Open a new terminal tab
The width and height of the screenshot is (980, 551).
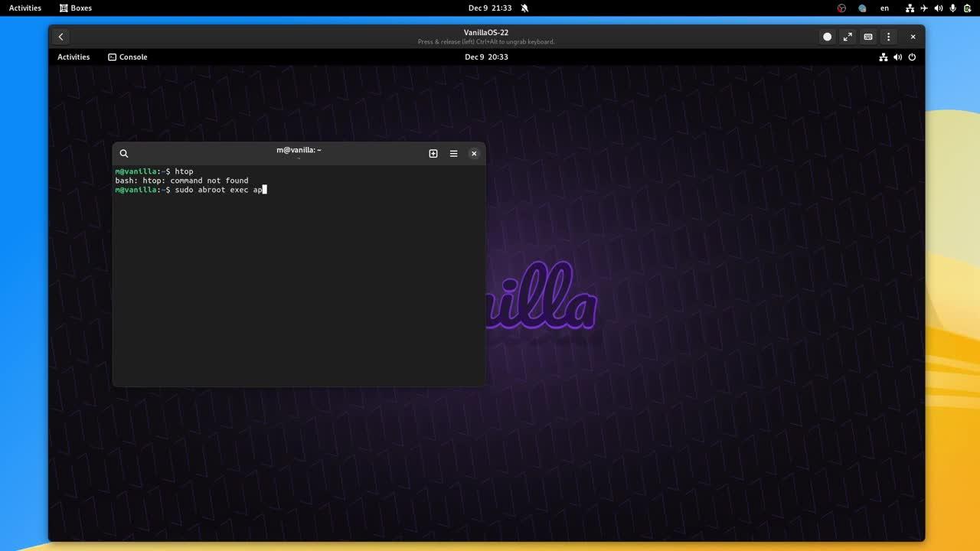click(x=433, y=153)
